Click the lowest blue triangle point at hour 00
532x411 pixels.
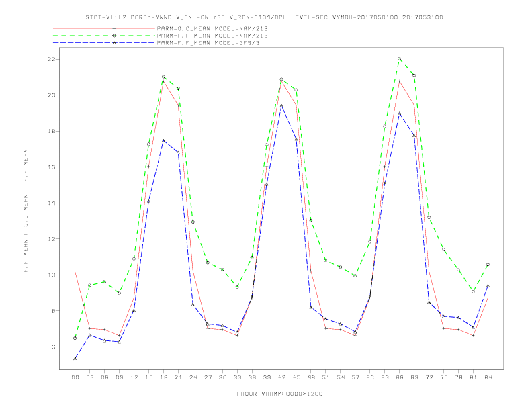click(x=75, y=359)
